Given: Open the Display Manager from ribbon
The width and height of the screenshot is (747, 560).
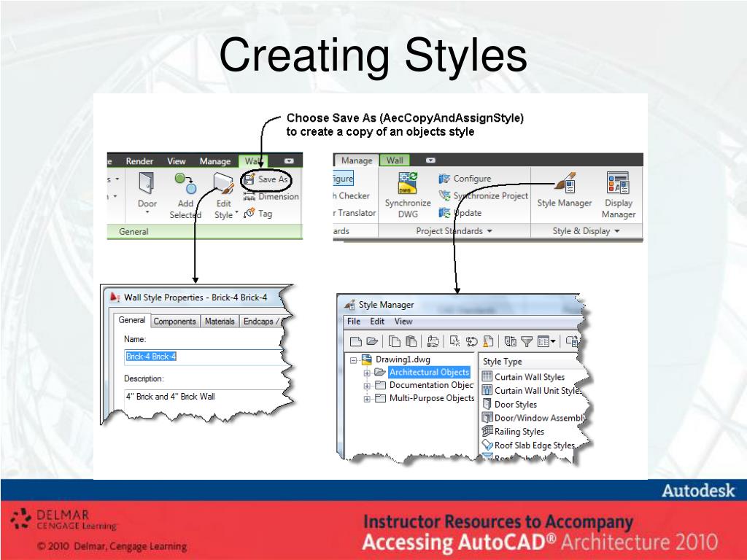Looking at the screenshot, I should point(619,195).
